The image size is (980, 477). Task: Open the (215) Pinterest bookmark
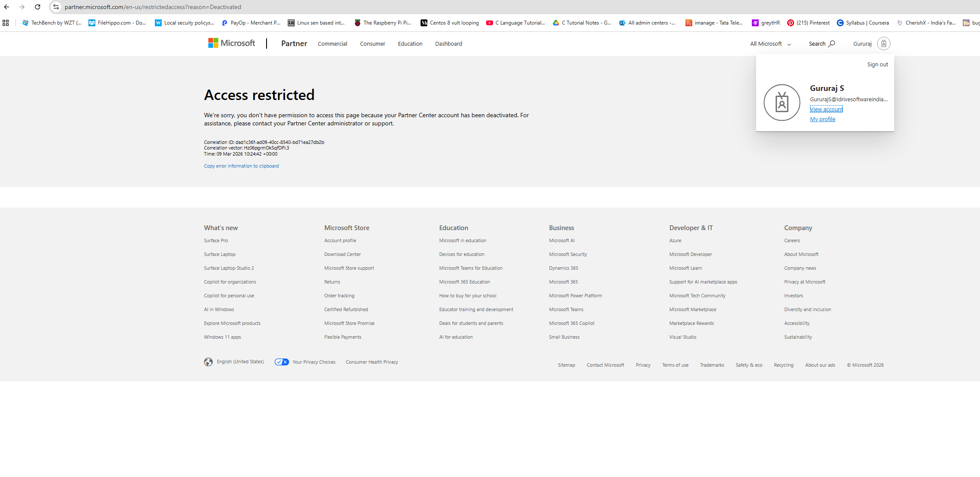click(808, 23)
